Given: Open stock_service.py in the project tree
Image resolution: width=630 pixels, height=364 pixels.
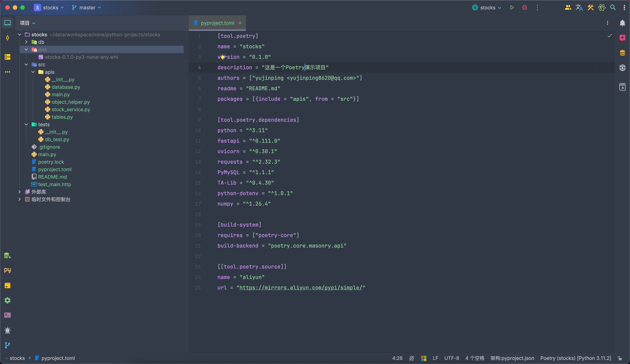Looking at the screenshot, I should click(x=70, y=109).
